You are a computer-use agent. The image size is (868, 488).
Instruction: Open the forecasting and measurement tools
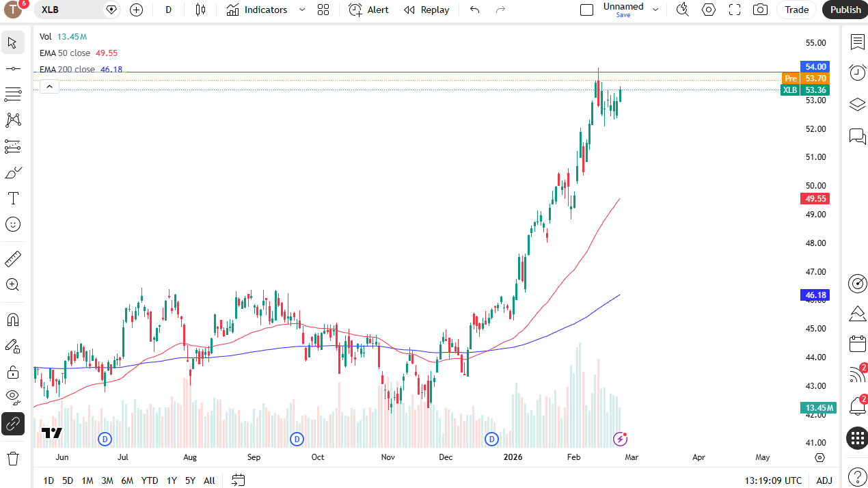tap(12, 146)
